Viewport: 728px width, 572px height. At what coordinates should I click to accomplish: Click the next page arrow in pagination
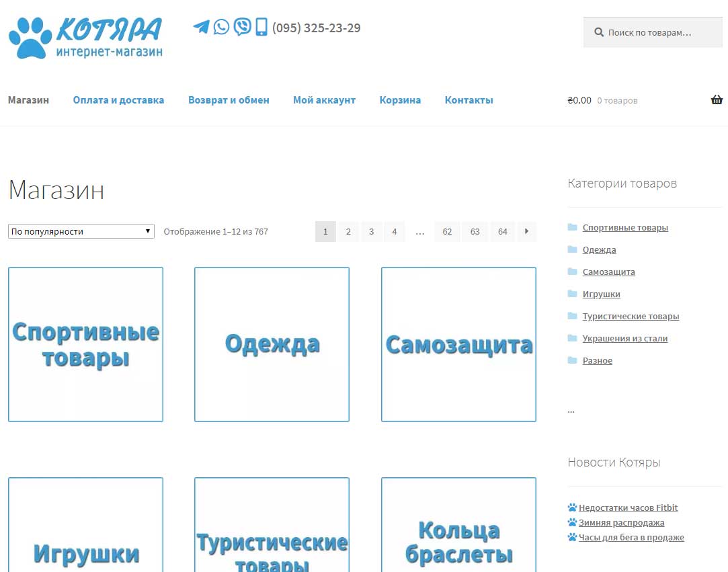pyautogui.click(x=526, y=231)
